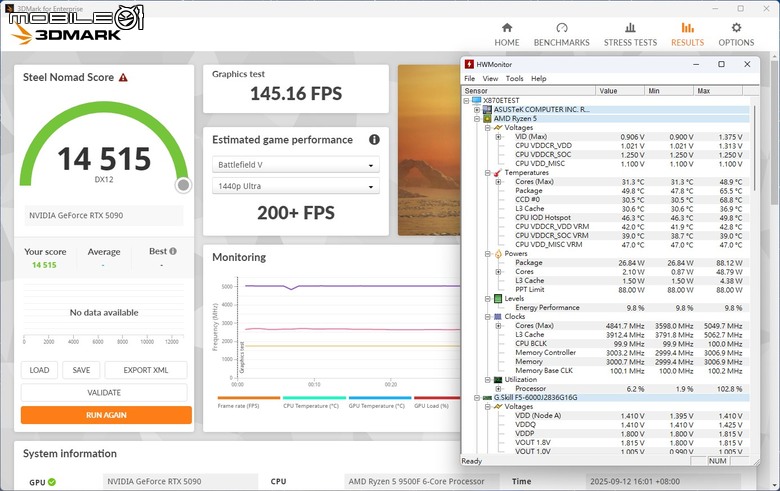Expand the Processor utilization row
Screen dimensions: 780x491
pos(498,389)
